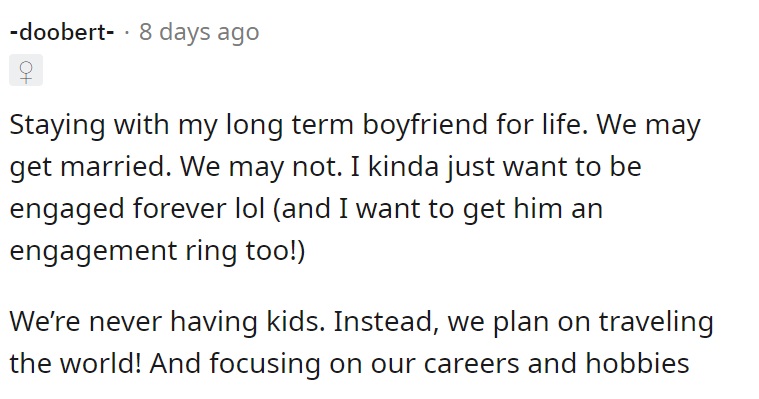Click the phrase 'the world!'
The image size is (759, 399).
76,364
